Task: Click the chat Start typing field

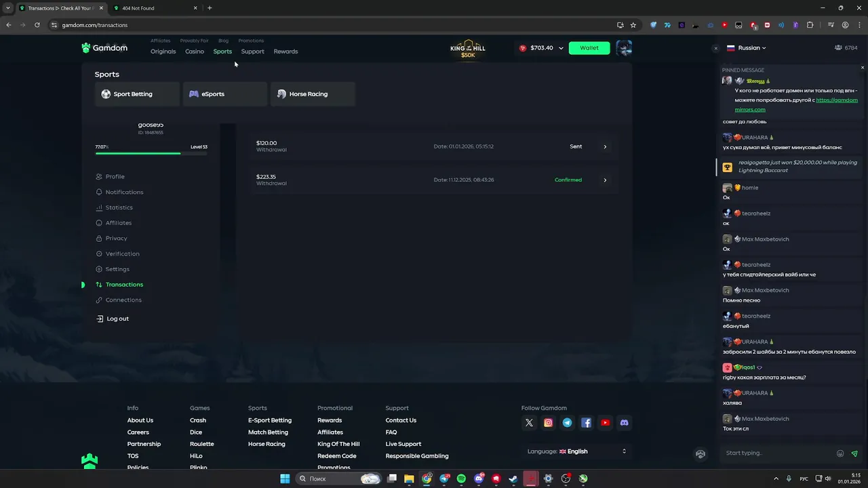Action: pyautogui.click(x=778, y=453)
